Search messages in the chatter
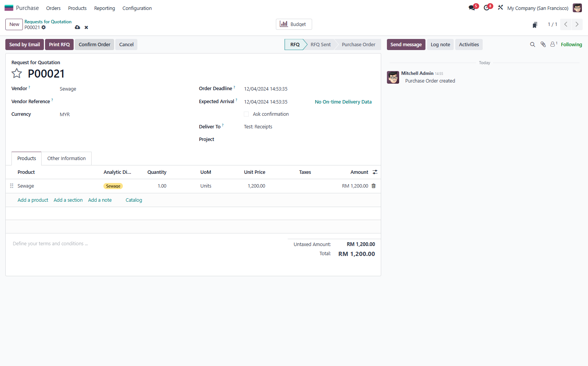 pyautogui.click(x=533, y=45)
